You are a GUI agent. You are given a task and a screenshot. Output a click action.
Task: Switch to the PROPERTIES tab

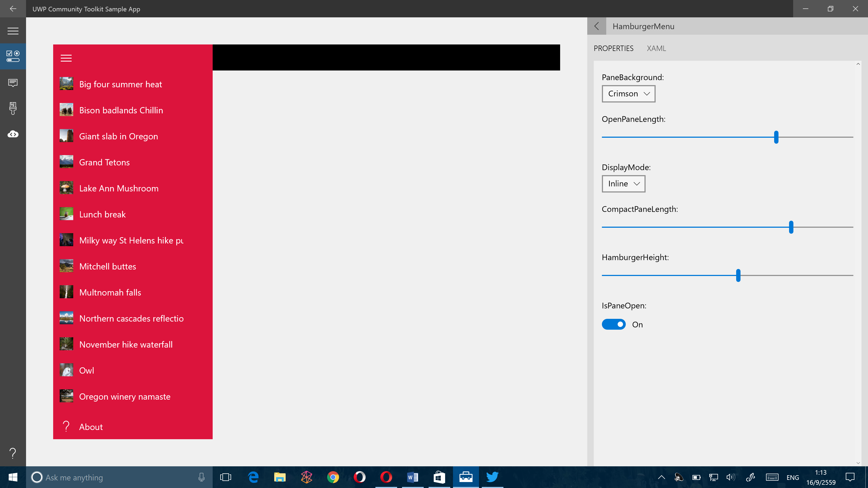pos(613,48)
